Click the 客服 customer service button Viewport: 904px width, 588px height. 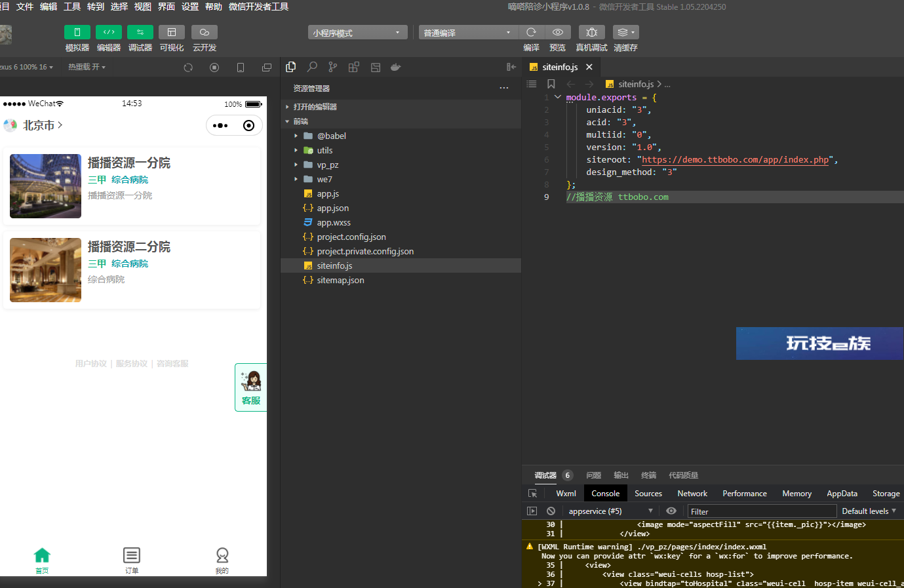tap(251, 387)
